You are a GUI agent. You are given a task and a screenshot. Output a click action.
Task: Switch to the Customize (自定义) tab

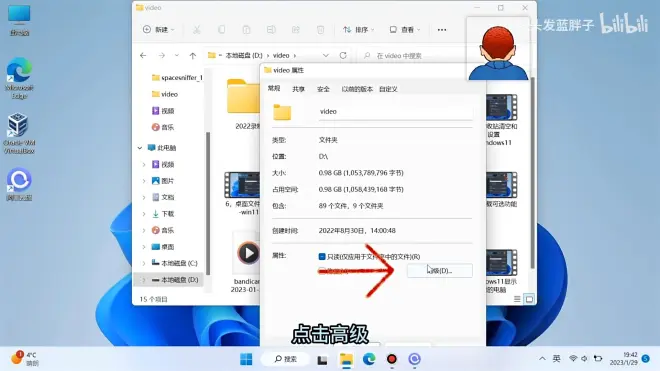point(388,89)
